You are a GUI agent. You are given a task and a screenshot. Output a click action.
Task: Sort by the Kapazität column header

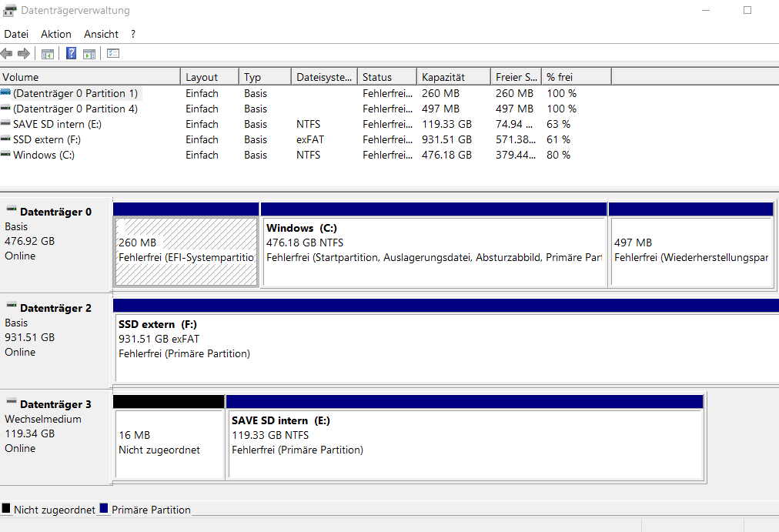pyautogui.click(x=453, y=77)
